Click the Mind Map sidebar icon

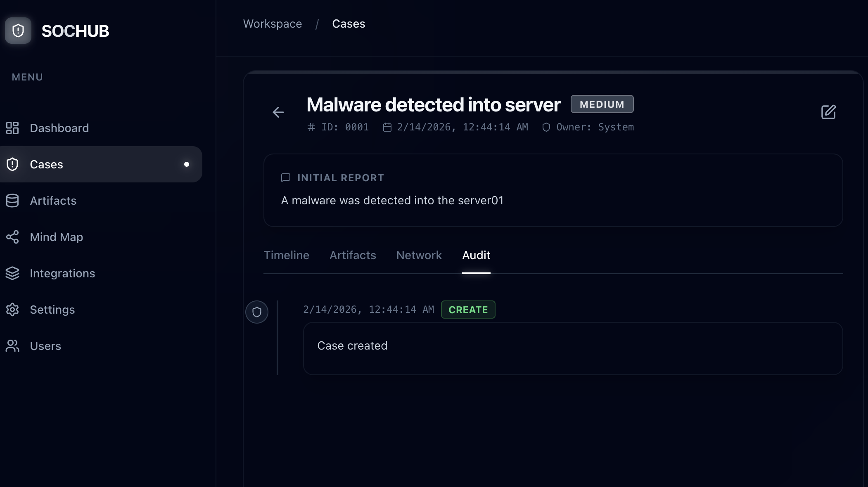(13, 237)
